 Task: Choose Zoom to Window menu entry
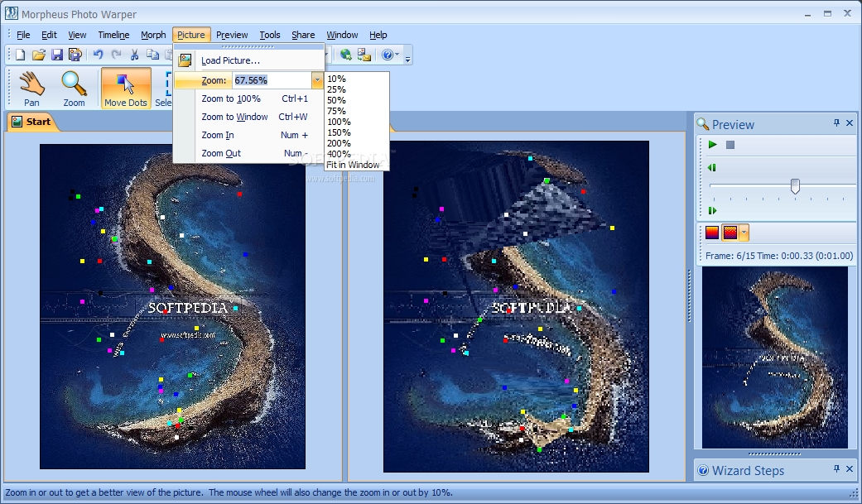click(x=249, y=117)
